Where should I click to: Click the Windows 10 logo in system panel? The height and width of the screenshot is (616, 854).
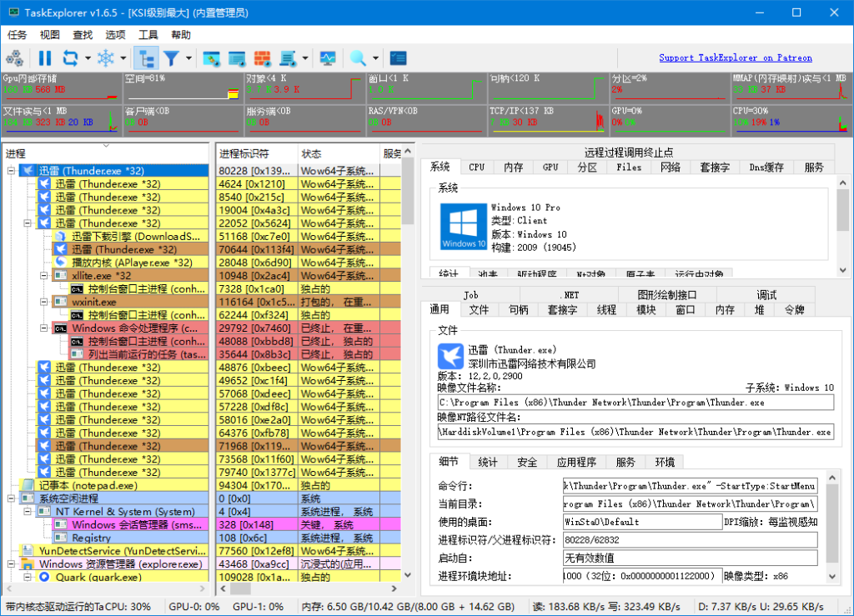tap(464, 227)
